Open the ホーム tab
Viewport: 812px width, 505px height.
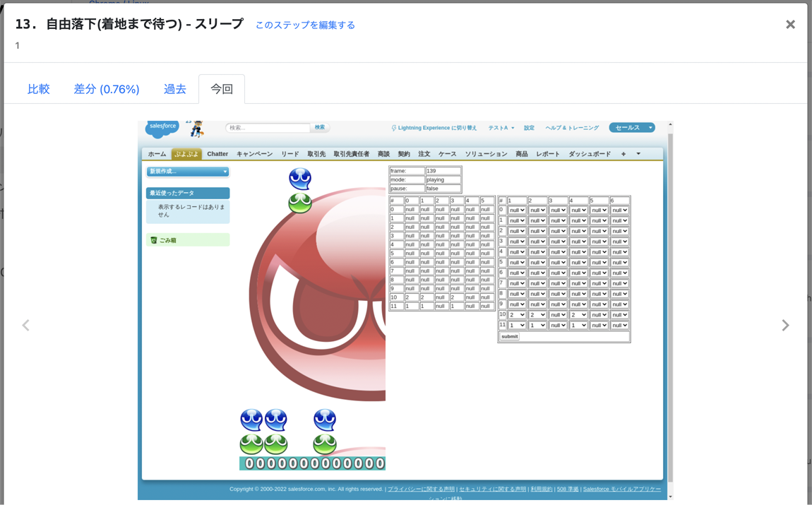point(157,154)
